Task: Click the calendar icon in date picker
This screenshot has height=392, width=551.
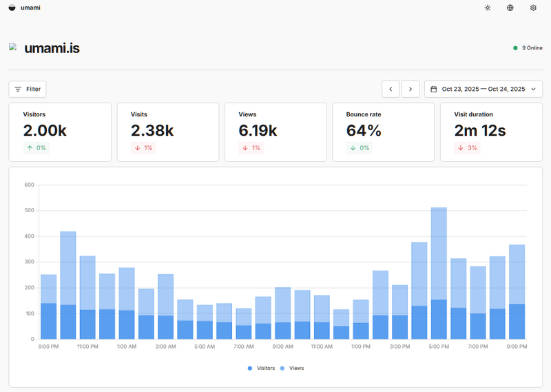Action: 434,89
